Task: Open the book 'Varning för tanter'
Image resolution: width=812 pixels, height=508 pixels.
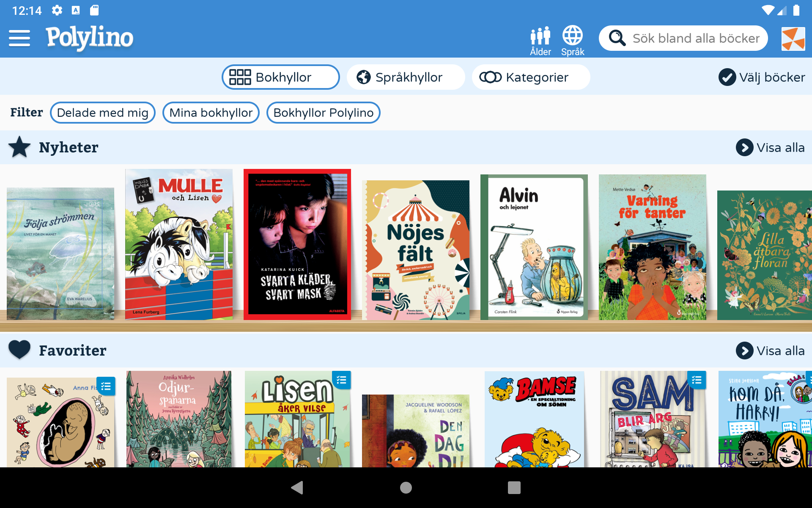Action: [x=653, y=247]
